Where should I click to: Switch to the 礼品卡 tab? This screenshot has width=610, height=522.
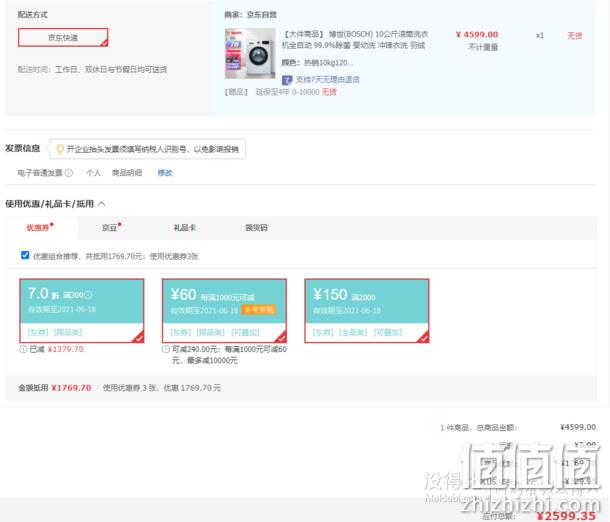pyautogui.click(x=184, y=228)
